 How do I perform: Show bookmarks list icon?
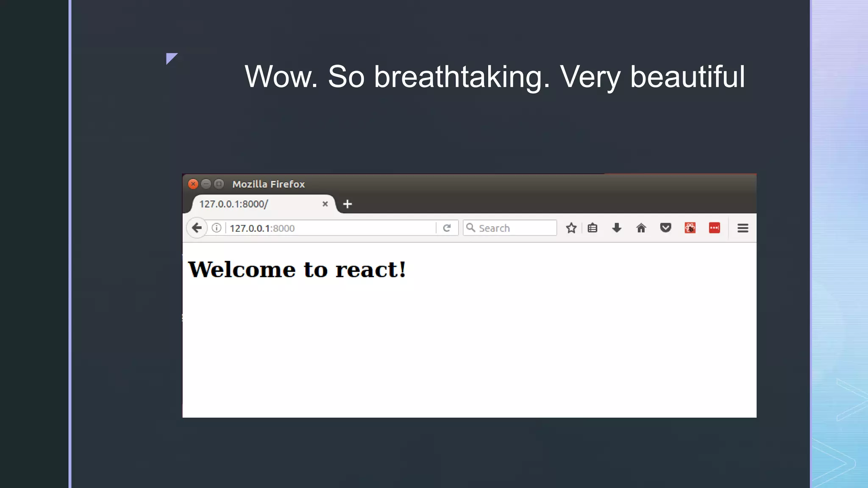pos(593,228)
